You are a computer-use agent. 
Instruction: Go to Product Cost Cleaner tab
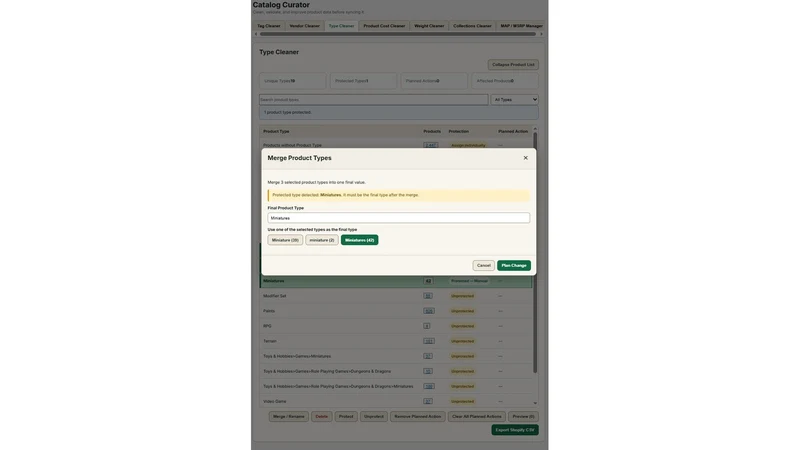[384, 26]
